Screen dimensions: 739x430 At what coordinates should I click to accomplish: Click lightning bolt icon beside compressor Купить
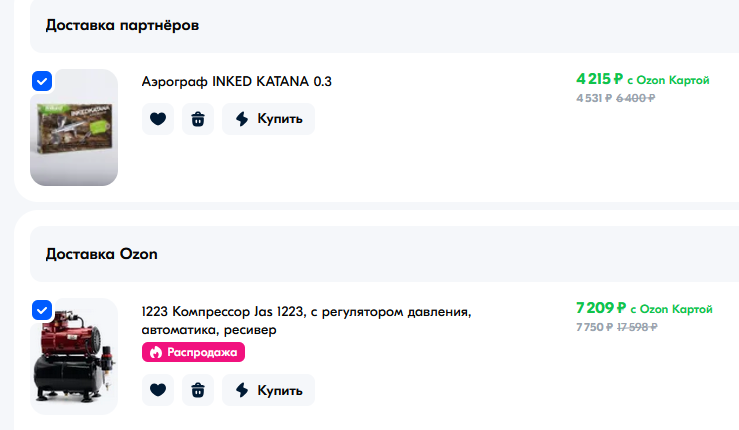coord(242,390)
